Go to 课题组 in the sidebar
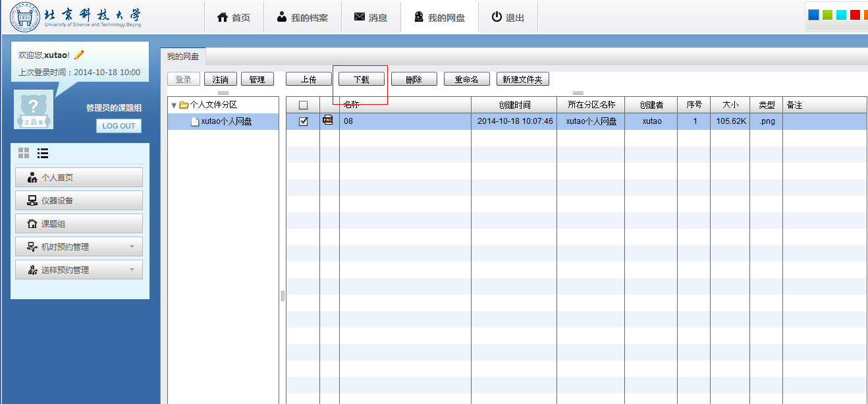The height and width of the screenshot is (404, 868). pos(78,223)
